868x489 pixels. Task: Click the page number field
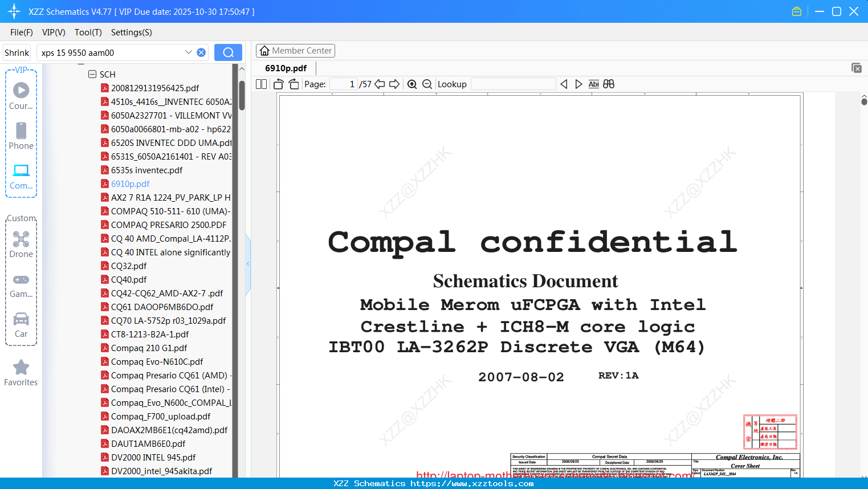tap(344, 84)
